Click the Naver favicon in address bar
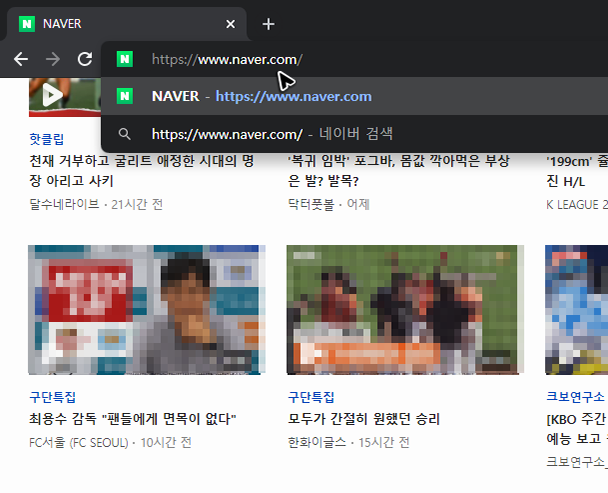Image resolution: width=608 pixels, height=493 pixels. [x=125, y=59]
